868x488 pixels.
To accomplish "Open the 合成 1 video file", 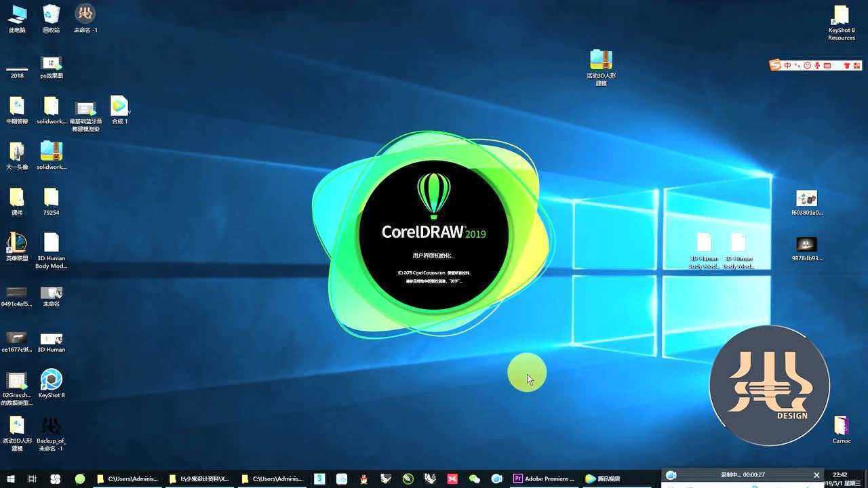I will (x=119, y=107).
